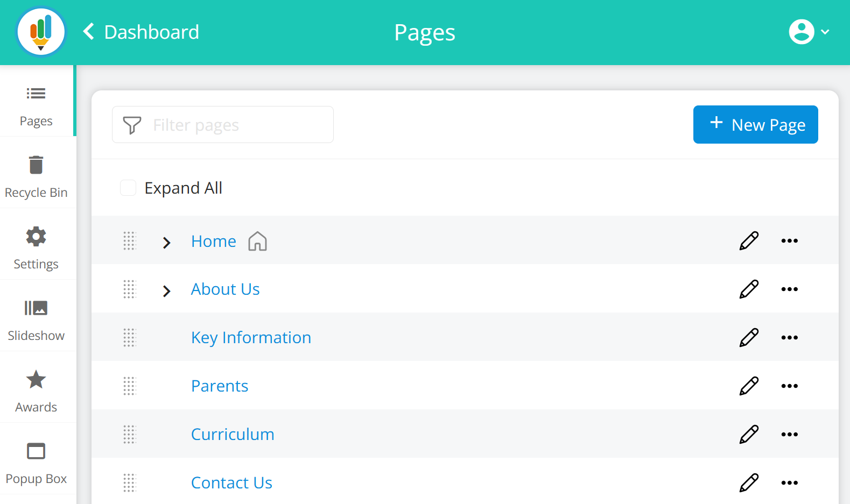Click the New Page button
This screenshot has height=504, width=850.
[x=755, y=125]
